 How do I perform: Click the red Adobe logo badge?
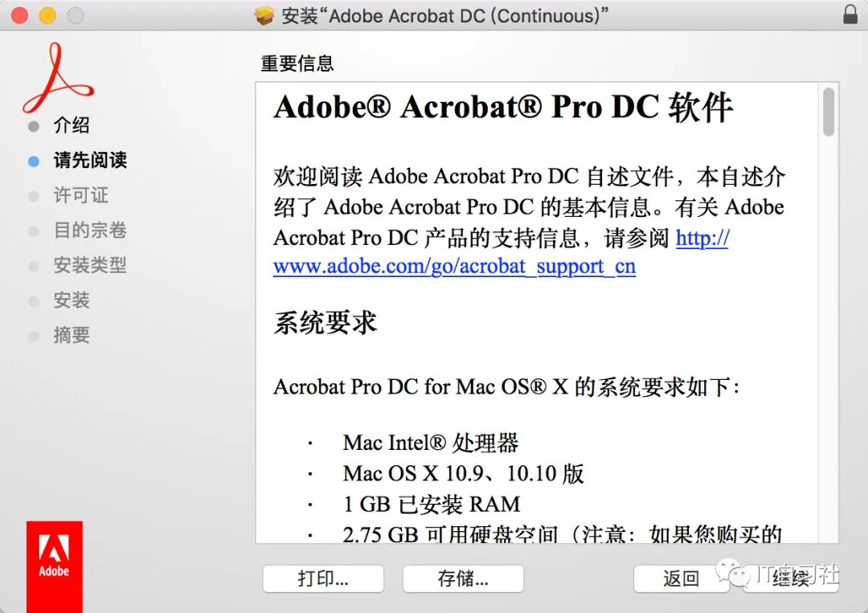pyautogui.click(x=55, y=566)
